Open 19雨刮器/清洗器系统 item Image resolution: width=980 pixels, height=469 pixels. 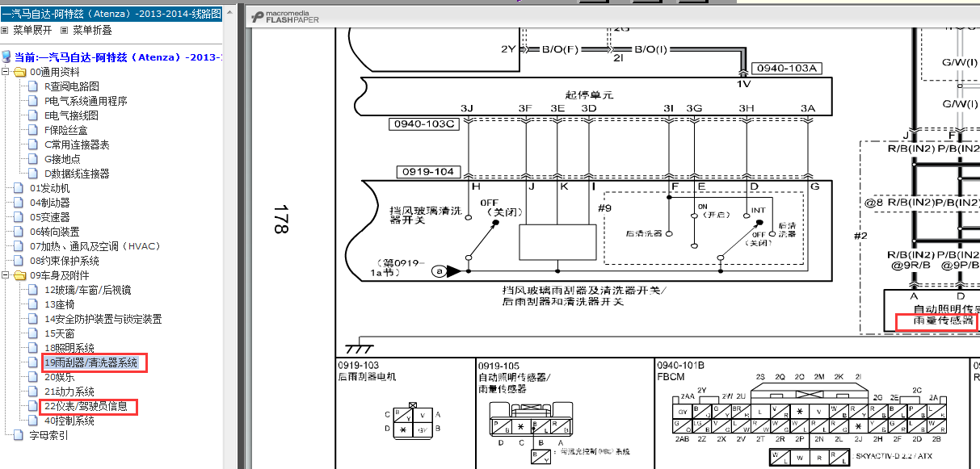91,362
